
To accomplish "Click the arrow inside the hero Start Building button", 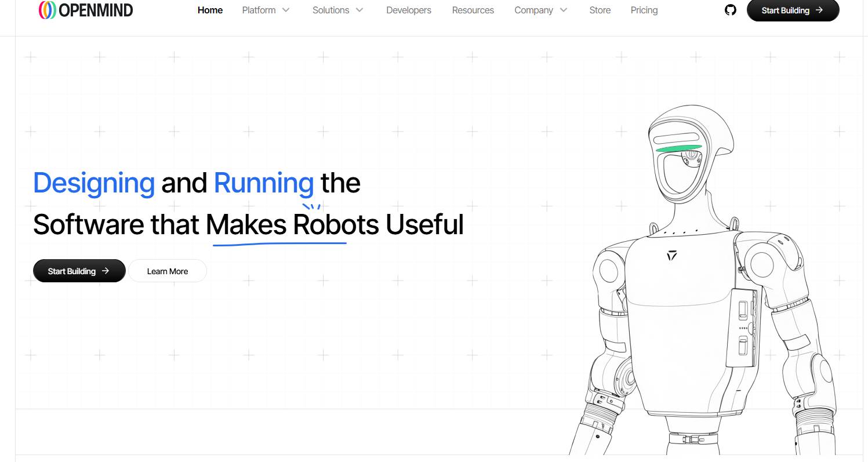I will (x=105, y=271).
